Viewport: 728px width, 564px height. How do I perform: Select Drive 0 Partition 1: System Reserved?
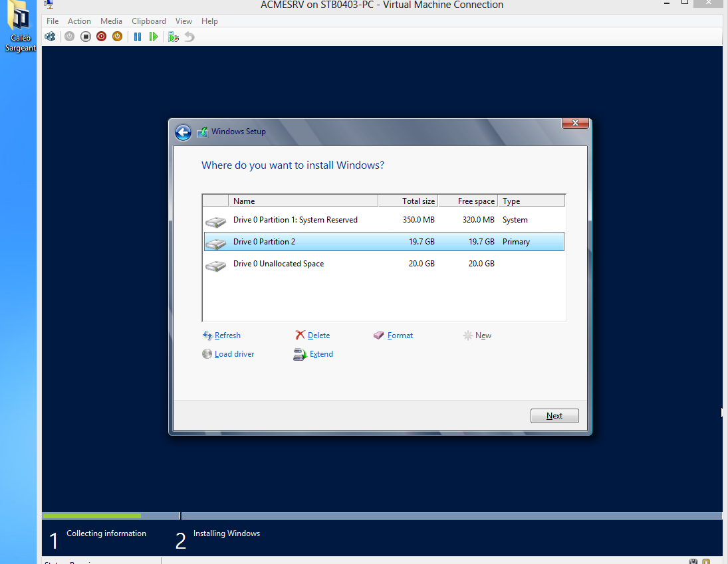point(384,220)
